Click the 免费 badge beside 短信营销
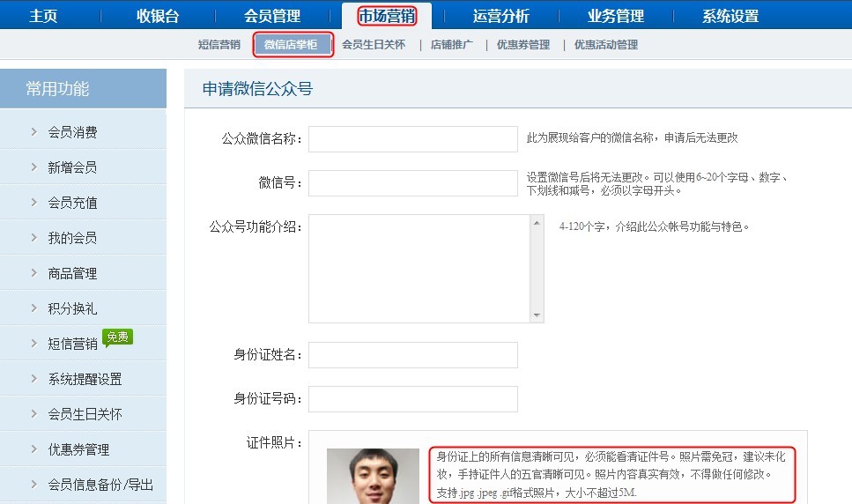 click(x=117, y=337)
